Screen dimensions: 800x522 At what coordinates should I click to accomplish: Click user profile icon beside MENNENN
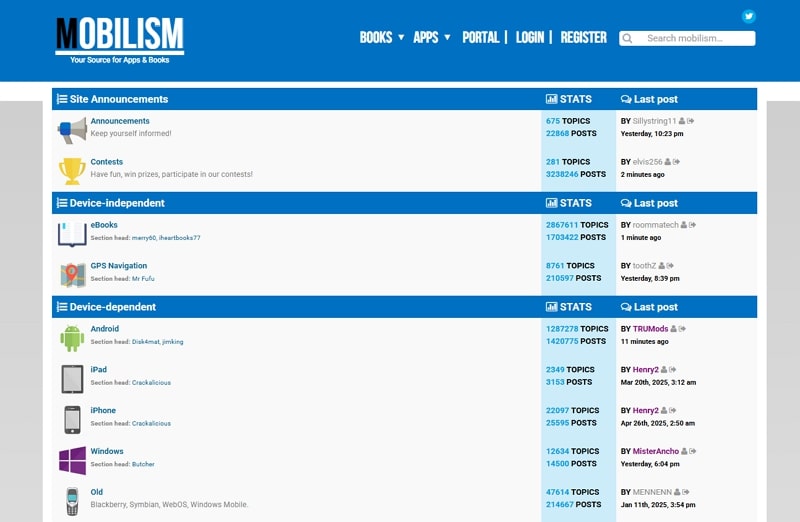click(677, 492)
